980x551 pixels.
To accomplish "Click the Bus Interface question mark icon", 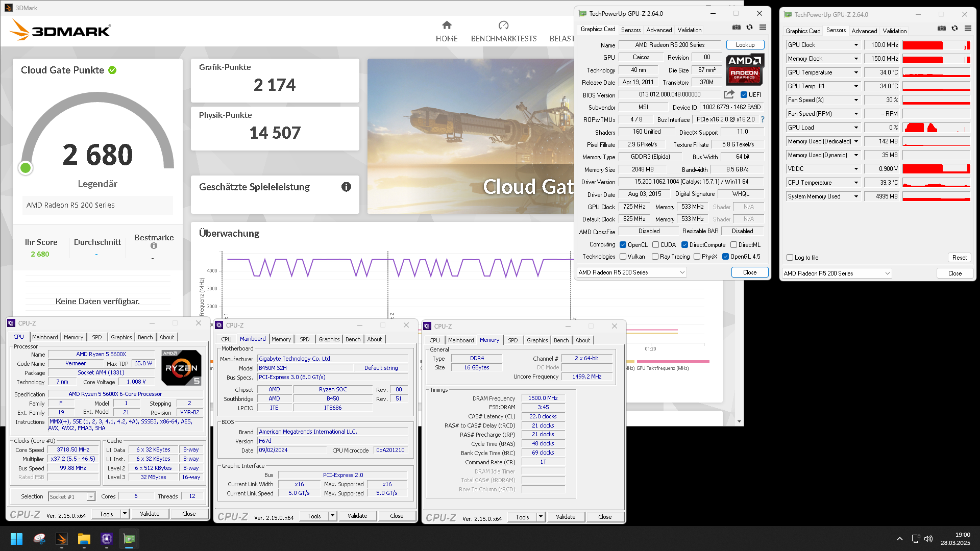I will click(763, 119).
